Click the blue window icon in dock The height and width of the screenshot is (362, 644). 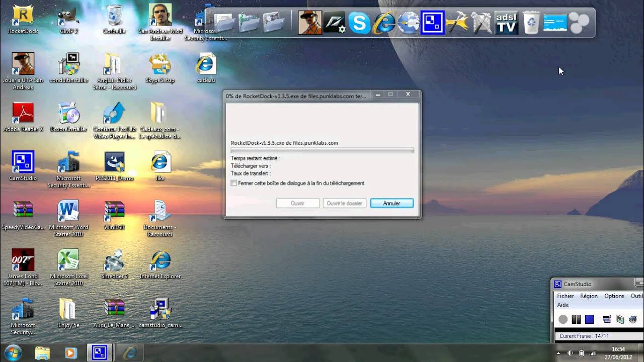(x=555, y=23)
